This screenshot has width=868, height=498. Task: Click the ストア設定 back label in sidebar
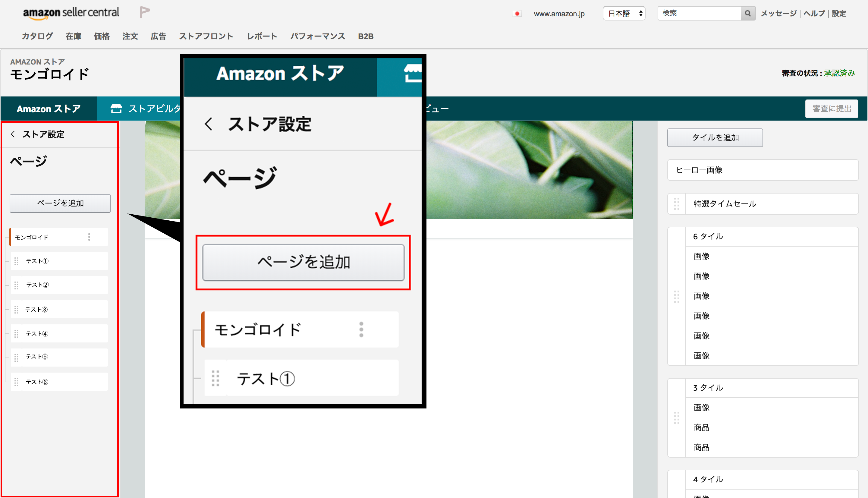click(x=43, y=134)
